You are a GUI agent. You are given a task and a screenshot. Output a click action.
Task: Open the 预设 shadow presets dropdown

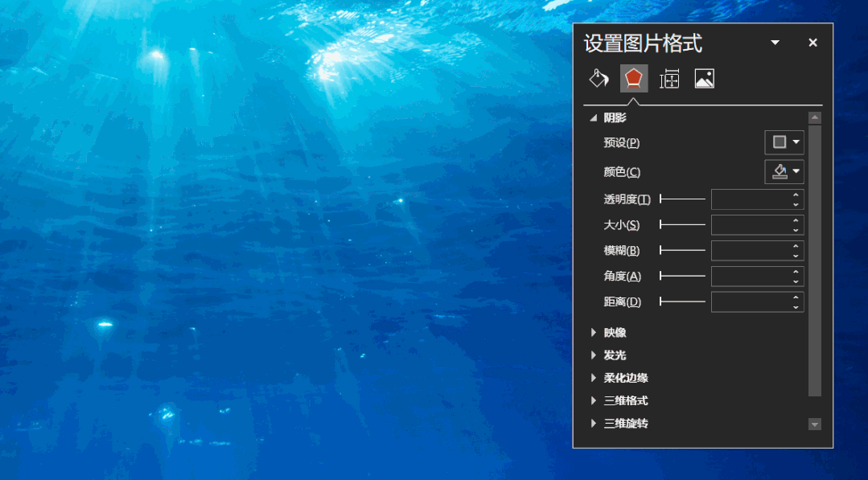click(x=784, y=142)
